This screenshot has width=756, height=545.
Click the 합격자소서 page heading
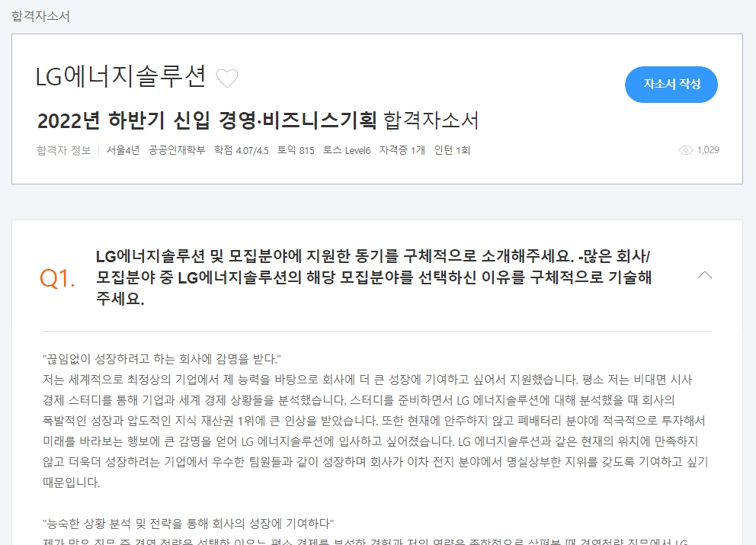(40, 17)
